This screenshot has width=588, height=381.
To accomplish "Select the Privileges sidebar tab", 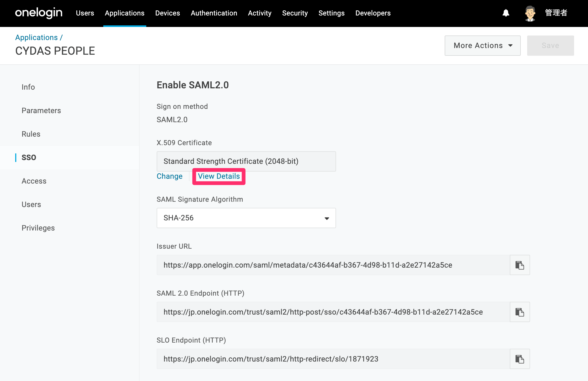I will [38, 228].
